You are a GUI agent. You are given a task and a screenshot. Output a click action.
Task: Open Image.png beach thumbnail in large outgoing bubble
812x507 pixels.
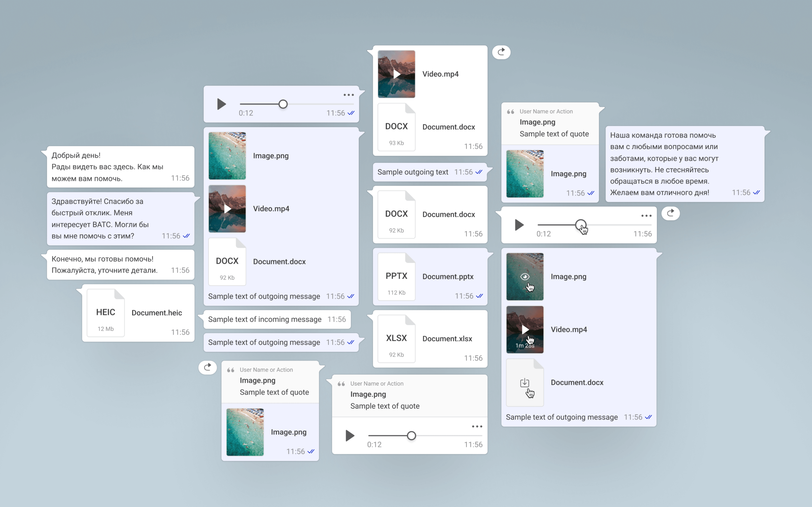(227, 156)
